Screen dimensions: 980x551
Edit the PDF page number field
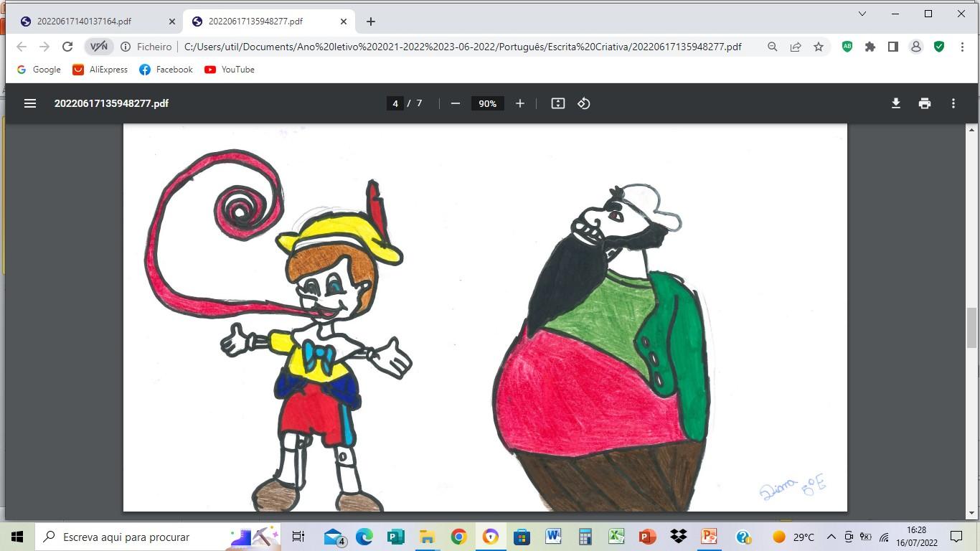395,103
